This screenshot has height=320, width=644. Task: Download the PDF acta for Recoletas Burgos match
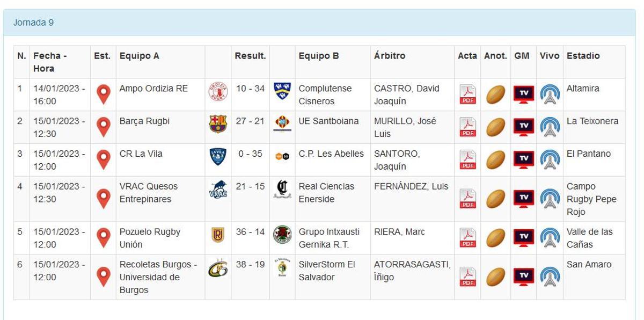click(x=468, y=274)
